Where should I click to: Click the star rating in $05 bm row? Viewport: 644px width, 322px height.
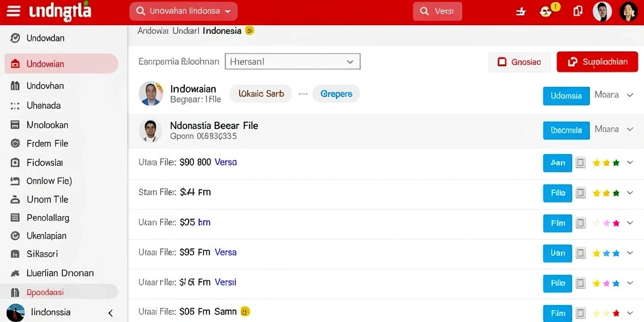606,223
